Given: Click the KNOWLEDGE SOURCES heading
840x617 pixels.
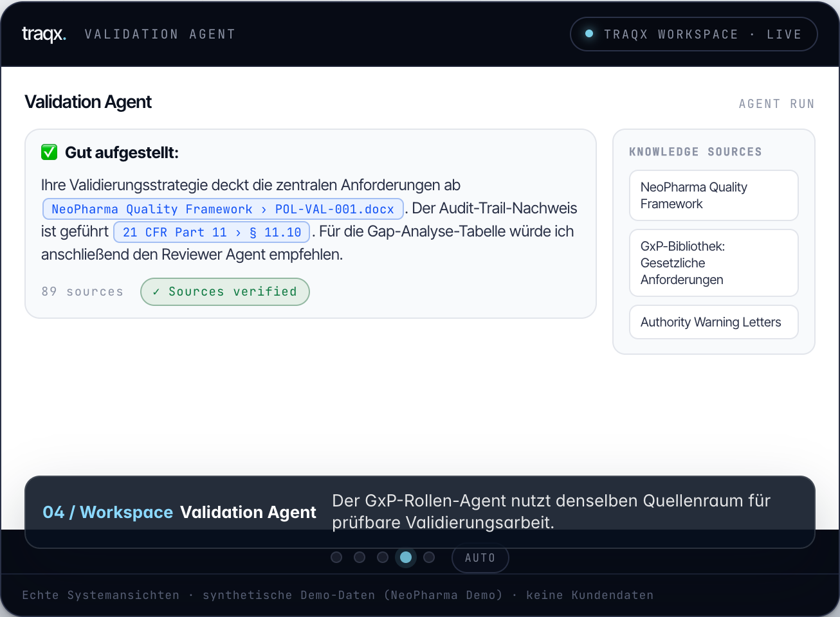Looking at the screenshot, I should [695, 152].
